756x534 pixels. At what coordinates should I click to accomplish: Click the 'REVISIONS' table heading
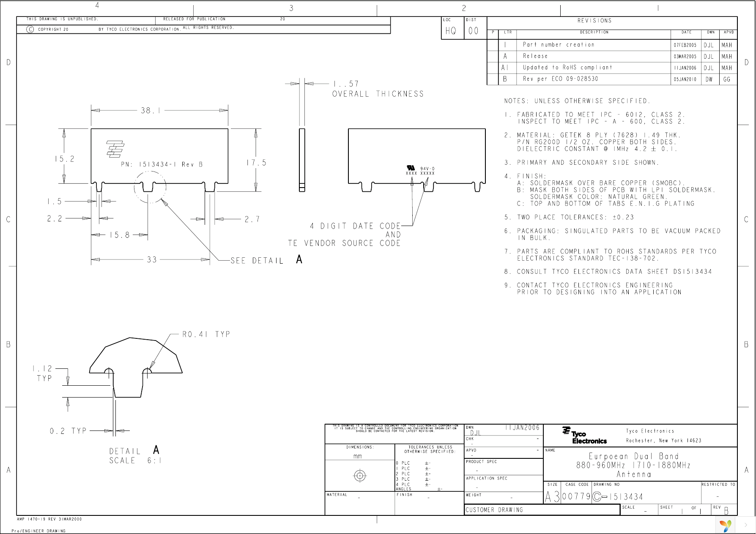pos(594,21)
